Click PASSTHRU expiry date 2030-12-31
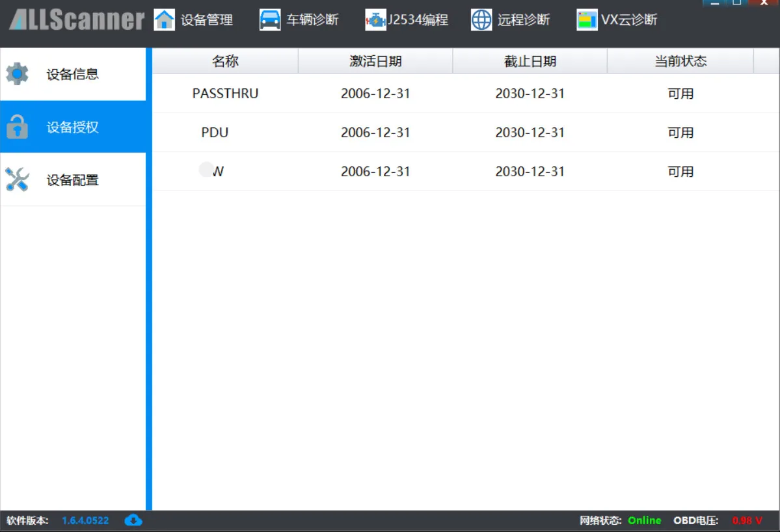Image resolution: width=780 pixels, height=532 pixels. [530, 94]
